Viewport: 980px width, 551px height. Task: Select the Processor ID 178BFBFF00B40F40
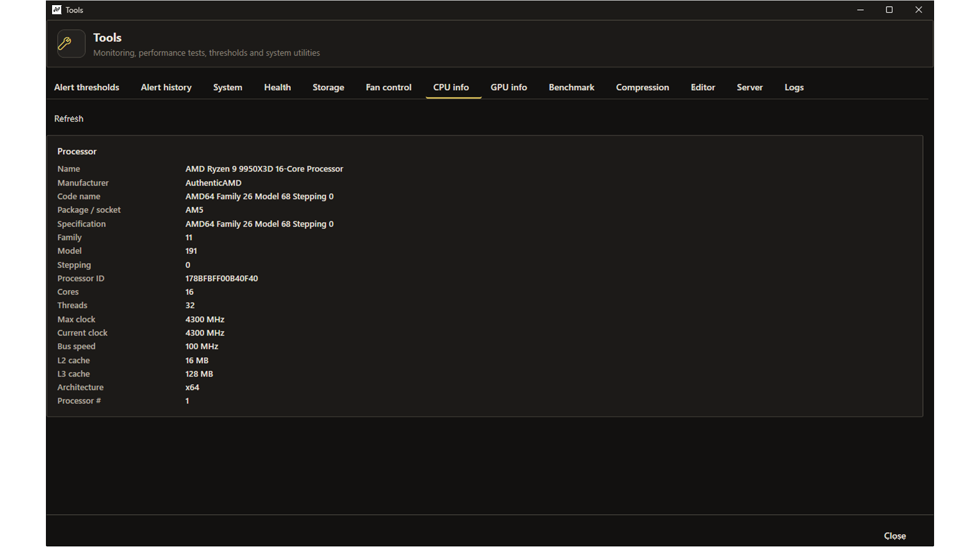tap(222, 279)
